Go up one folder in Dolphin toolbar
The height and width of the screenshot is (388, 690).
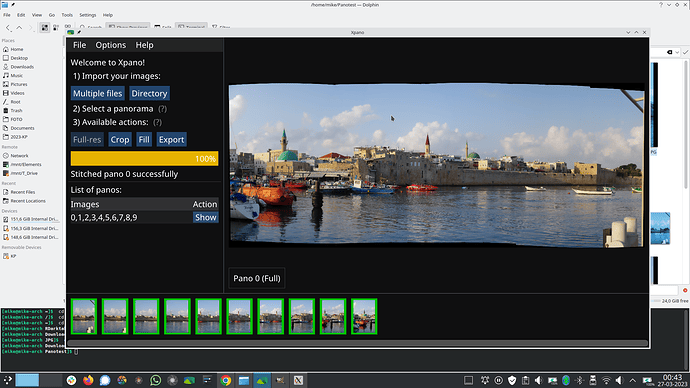[19, 27]
